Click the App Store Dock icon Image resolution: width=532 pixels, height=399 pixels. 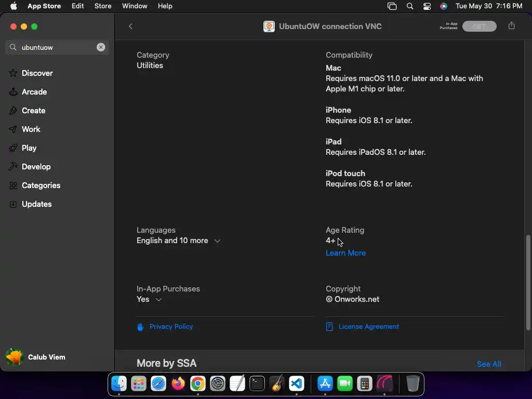click(325, 384)
